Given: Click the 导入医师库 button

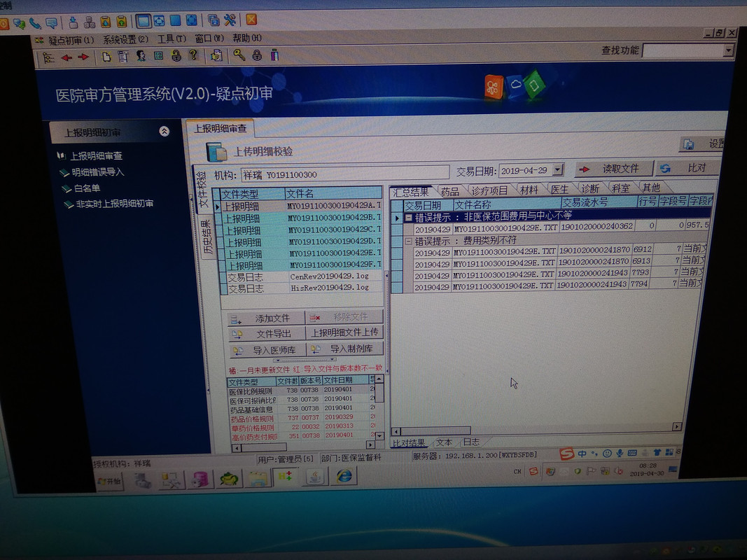Looking at the screenshot, I should coord(266,350).
